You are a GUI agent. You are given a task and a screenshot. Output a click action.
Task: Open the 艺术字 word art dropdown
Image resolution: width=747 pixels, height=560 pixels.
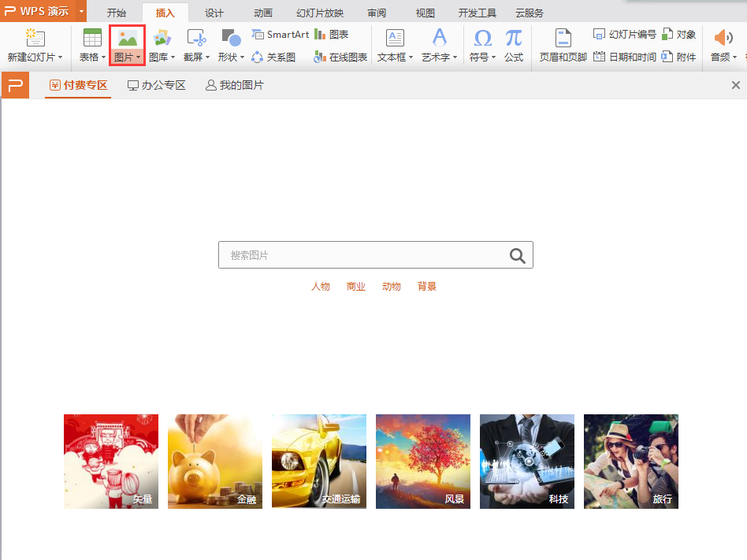[439, 57]
